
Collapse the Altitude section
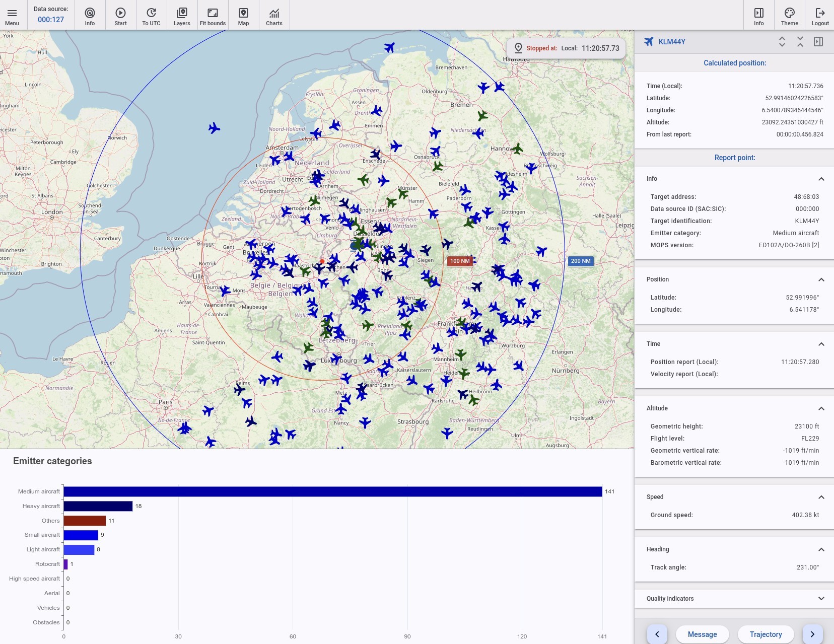pos(821,408)
